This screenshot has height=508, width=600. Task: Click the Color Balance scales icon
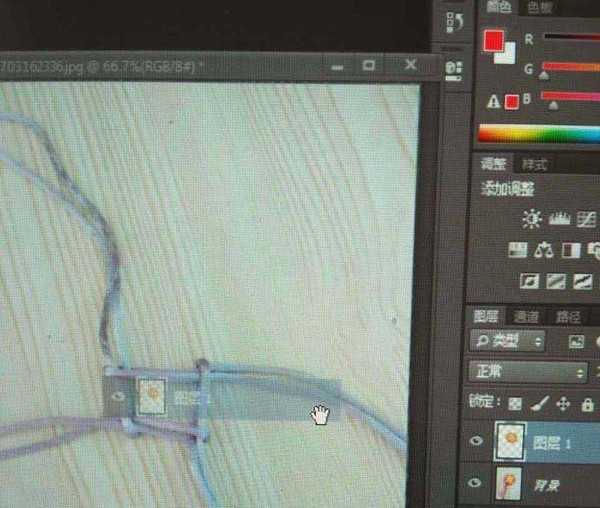click(543, 251)
